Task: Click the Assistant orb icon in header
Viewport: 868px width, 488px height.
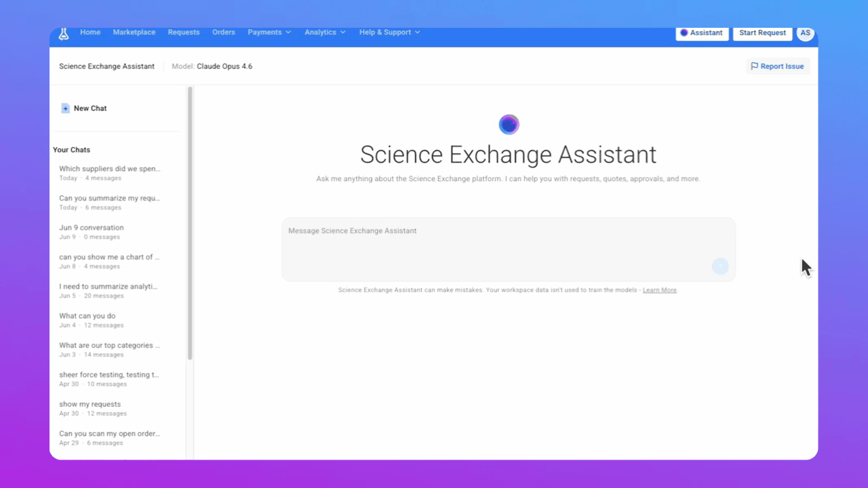Action: point(684,33)
